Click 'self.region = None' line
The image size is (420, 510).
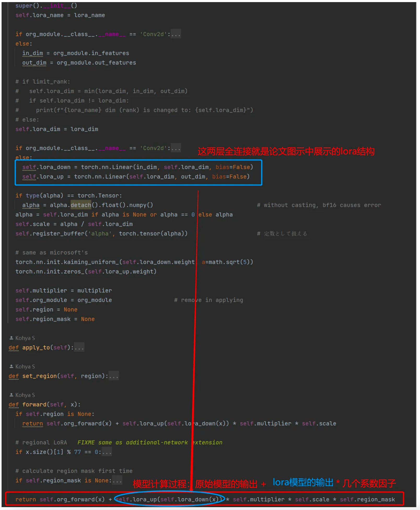[46, 310]
